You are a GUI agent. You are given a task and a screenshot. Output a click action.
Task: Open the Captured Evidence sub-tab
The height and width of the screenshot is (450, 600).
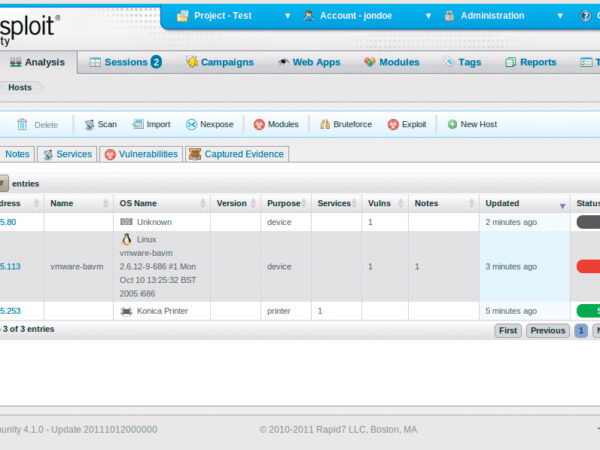[237, 154]
